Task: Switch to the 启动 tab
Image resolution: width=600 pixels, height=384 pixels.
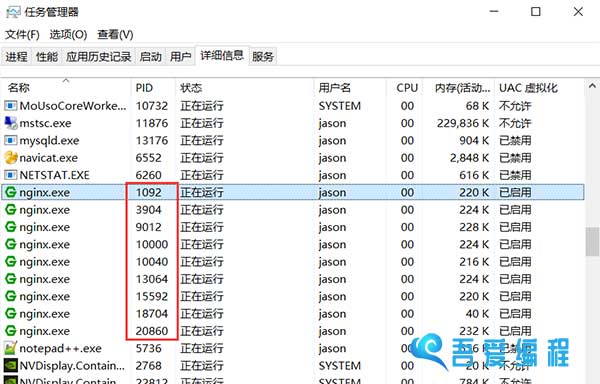Action: point(150,57)
